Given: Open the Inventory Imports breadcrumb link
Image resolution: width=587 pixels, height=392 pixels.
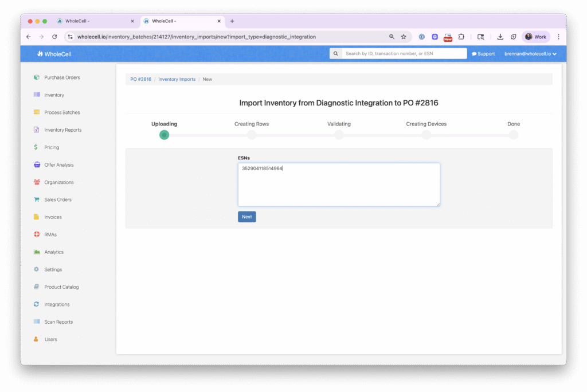Looking at the screenshot, I should (177, 79).
